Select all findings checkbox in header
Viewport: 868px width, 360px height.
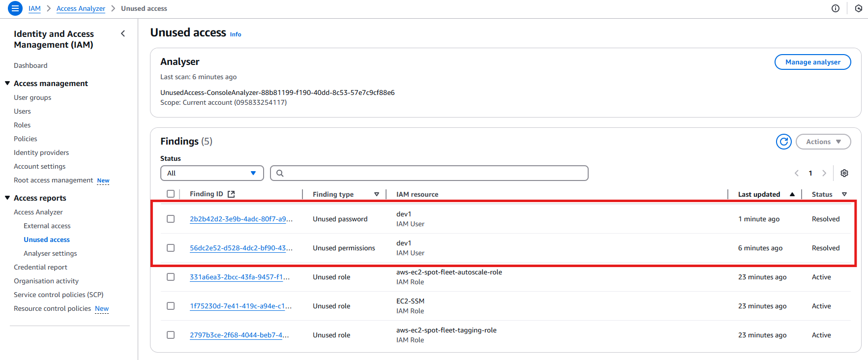point(171,194)
